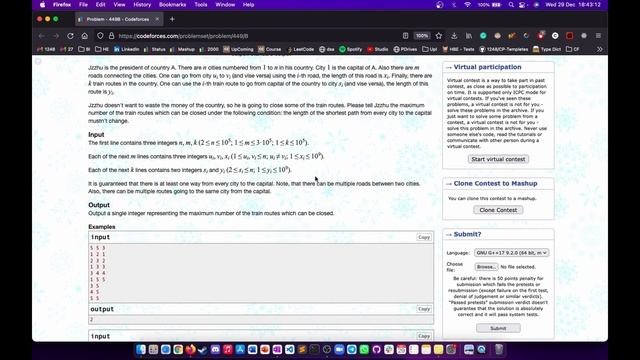The width and height of the screenshot is (640, 360).
Task: Open the File menu
Action: point(83,5)
